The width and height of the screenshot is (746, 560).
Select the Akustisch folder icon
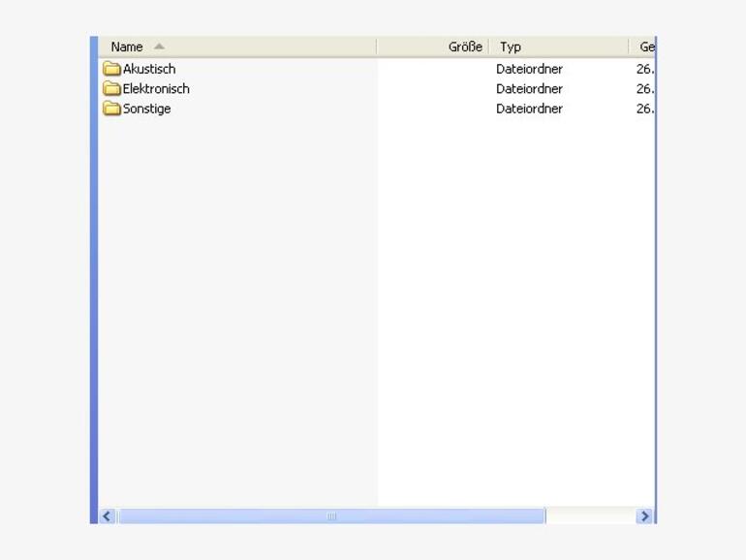point(111,69)
